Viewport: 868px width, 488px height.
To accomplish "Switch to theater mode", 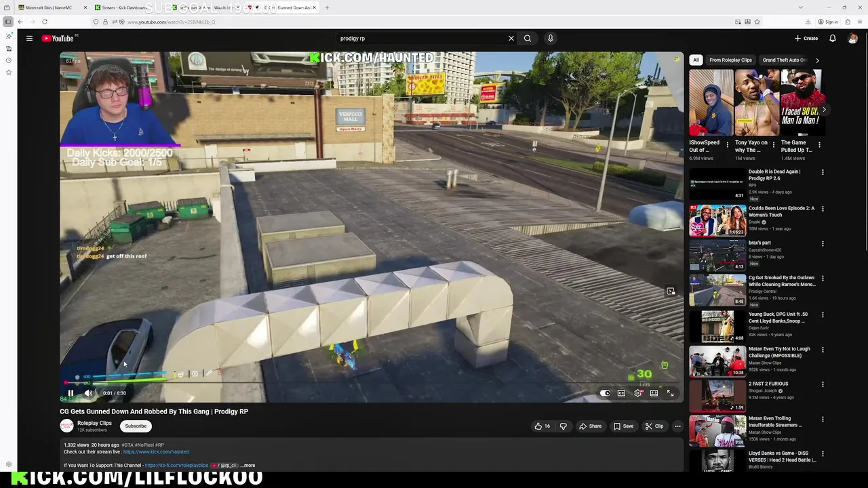I will tap(654, 393).
